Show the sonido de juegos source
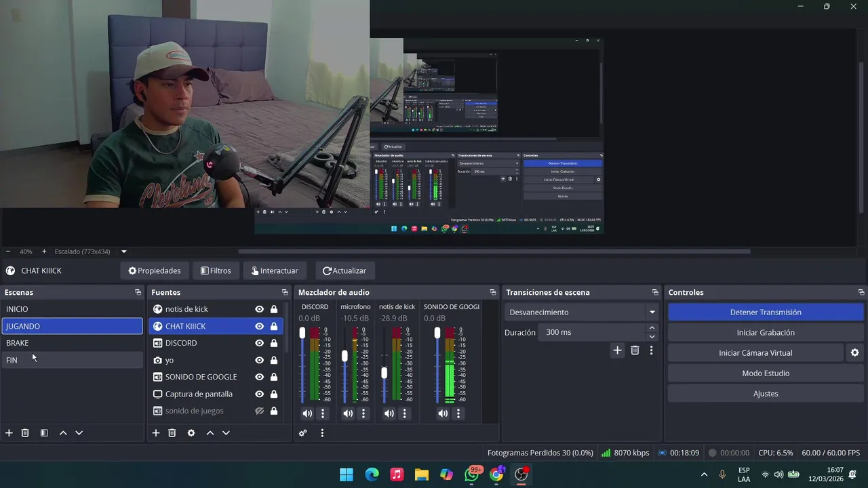This screenshot has height=488, width=868. click(259, 411)
